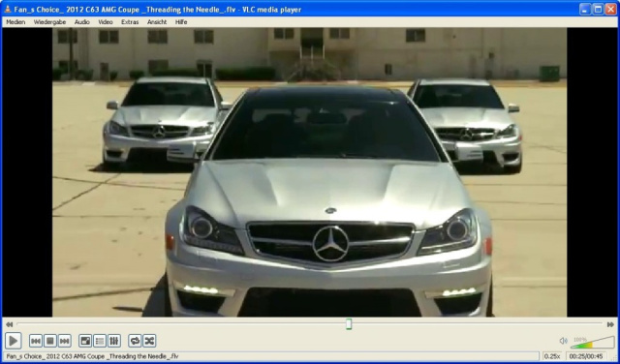The width and height of the screenshot is (620, 364).
Task: Mute audio via speaker icon
Action: [x=564, y=341]
